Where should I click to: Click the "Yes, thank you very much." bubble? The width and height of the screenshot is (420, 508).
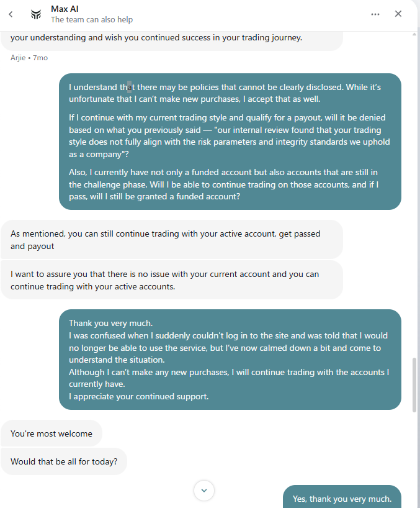coord(342,499)
